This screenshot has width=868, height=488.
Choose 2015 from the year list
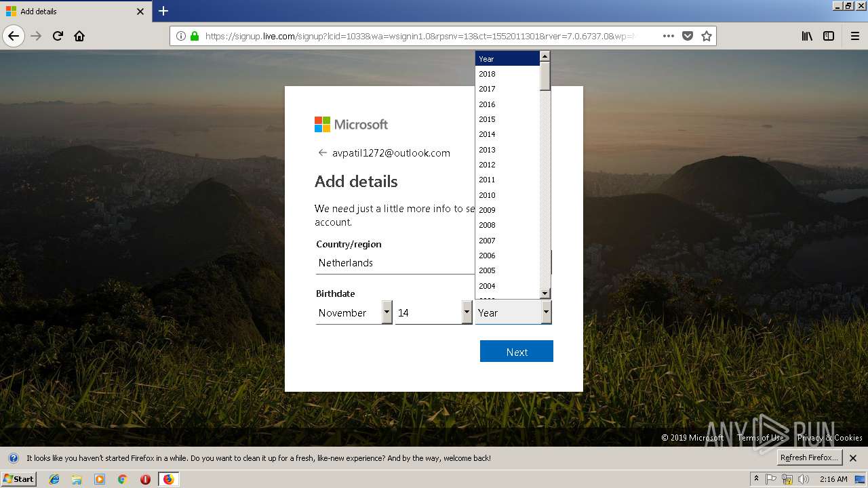tap(507, 119)
